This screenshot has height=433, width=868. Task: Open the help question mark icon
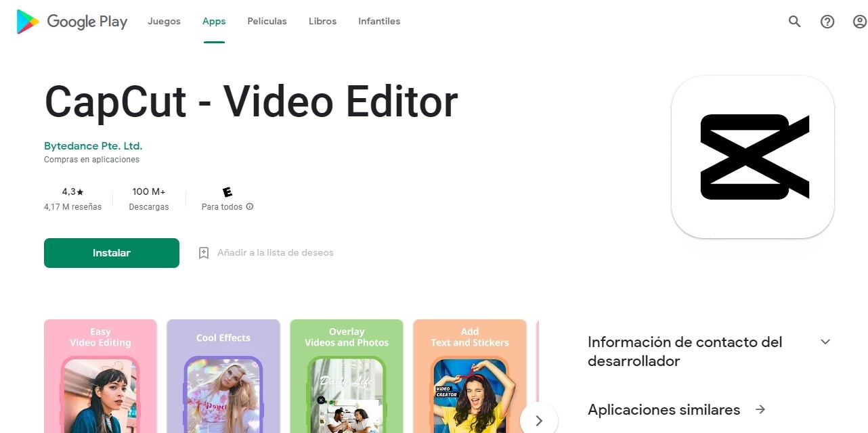click(827, 22)
